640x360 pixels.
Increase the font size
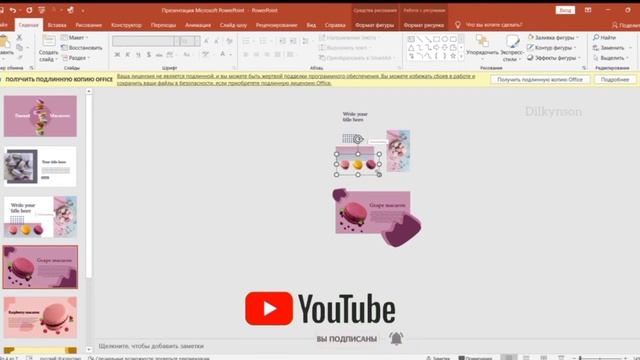coord(206,41)
